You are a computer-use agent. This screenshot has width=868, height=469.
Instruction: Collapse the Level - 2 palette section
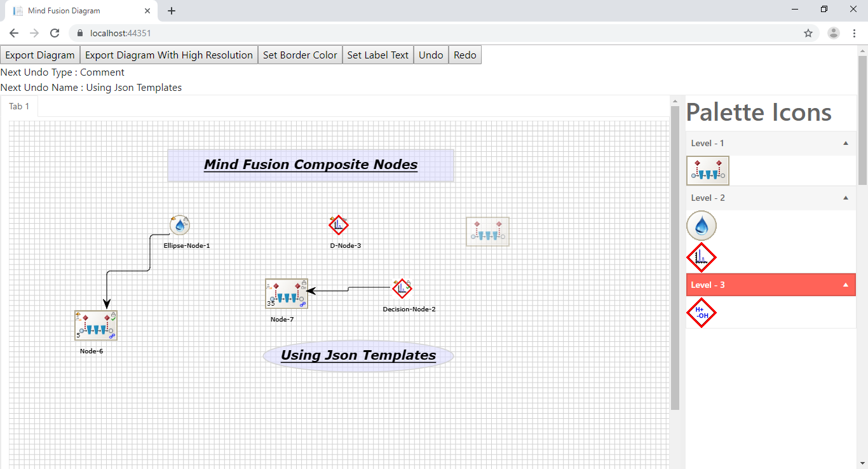click(846, 198)
